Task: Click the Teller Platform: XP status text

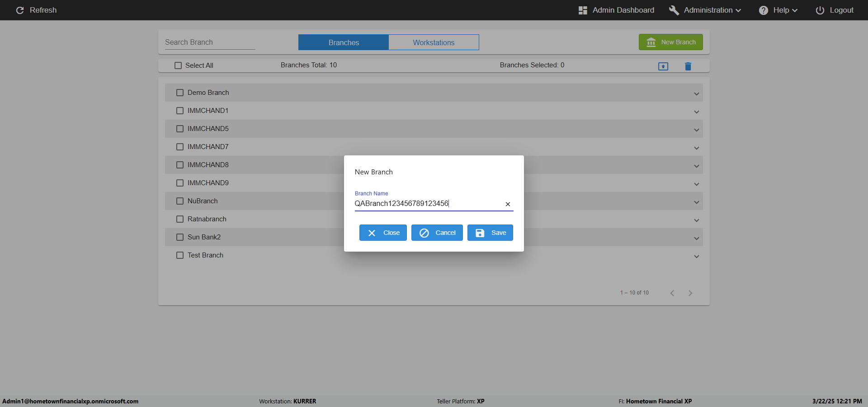Action: tap(461, 401)
